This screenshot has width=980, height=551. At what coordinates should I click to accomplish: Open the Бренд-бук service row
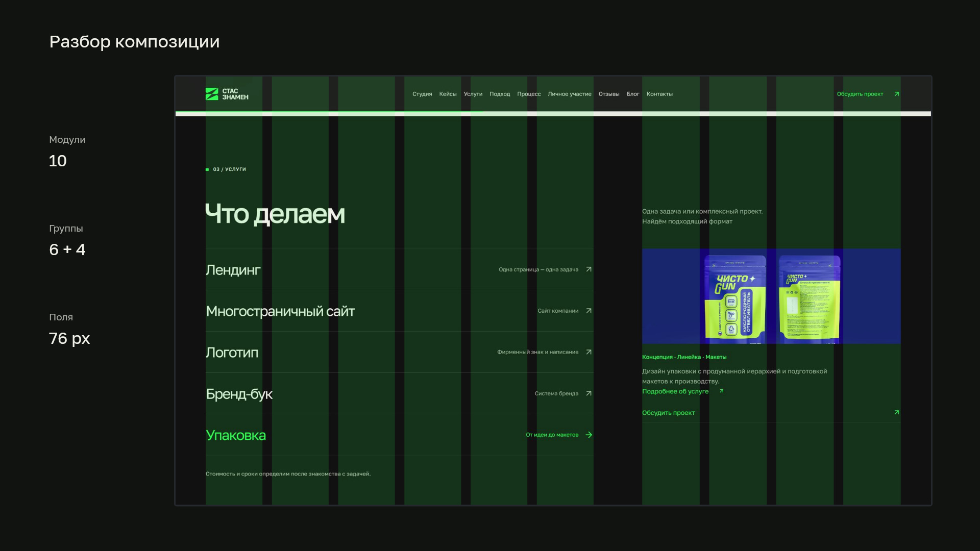click(399, 393)
